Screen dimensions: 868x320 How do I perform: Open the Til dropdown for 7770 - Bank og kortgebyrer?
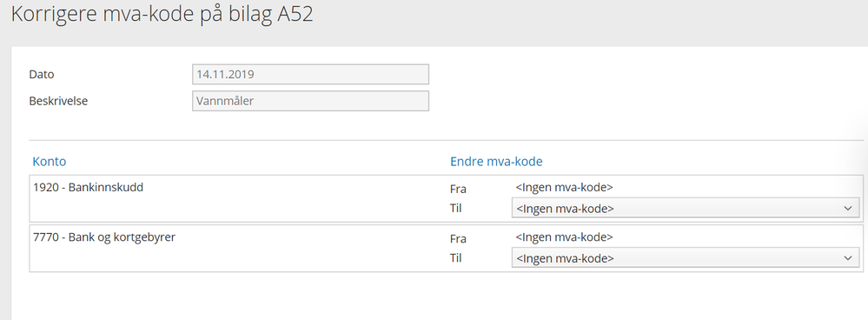[686, 258]
